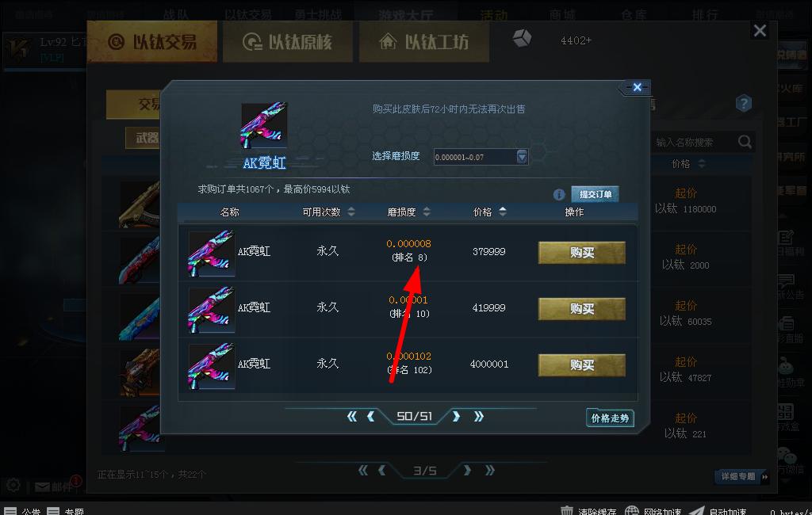
Task: Click the cube currency icon
Action: click(x=522, y=38)
